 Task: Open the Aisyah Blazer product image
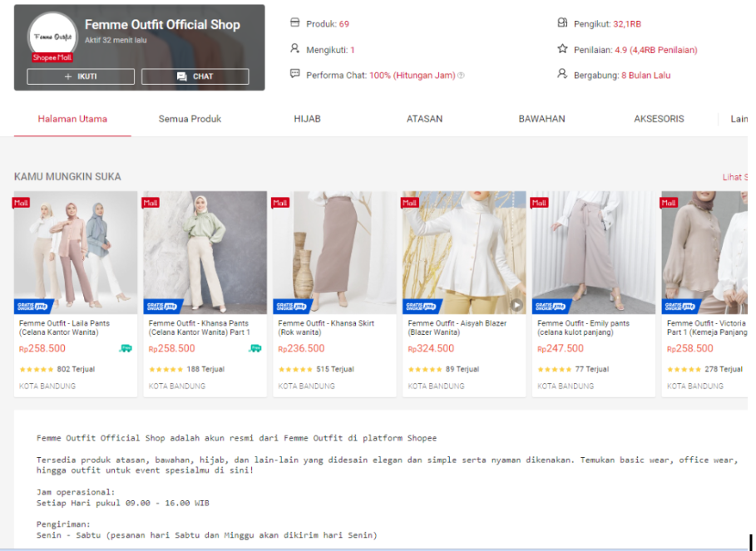coord(464,253)
